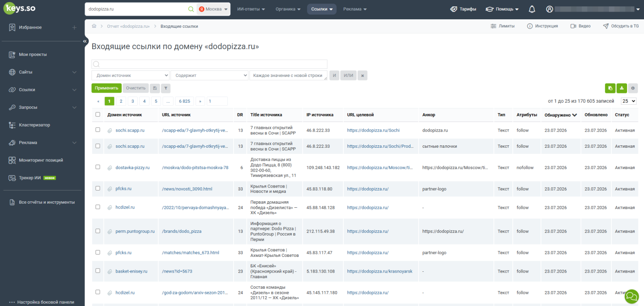Add a new favorite with plus icon
This screenshot has width=644, height=306.
74,27
